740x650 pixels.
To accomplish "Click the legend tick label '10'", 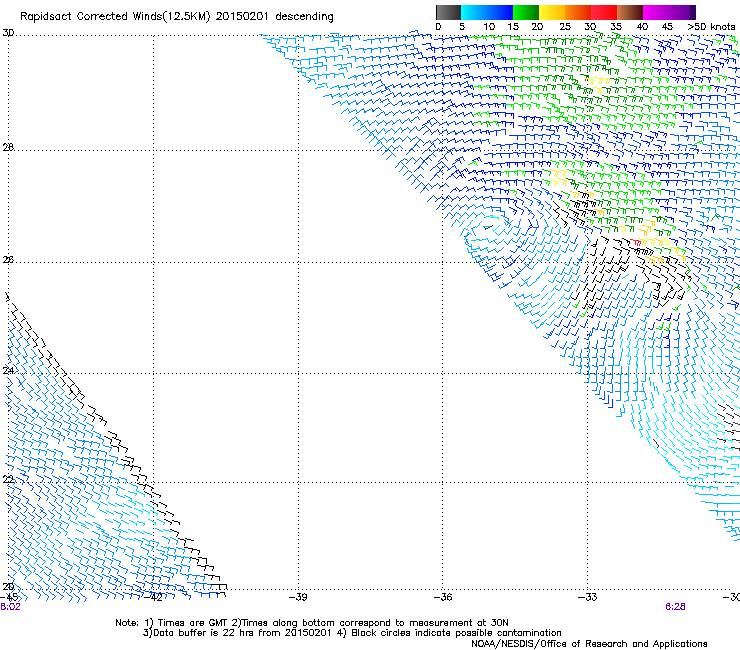I will (x=489, y=27).
